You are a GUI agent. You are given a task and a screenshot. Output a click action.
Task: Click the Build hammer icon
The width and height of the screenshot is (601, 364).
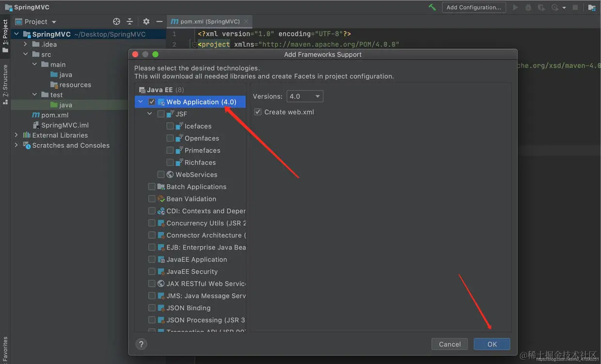[x=432, y=7]
